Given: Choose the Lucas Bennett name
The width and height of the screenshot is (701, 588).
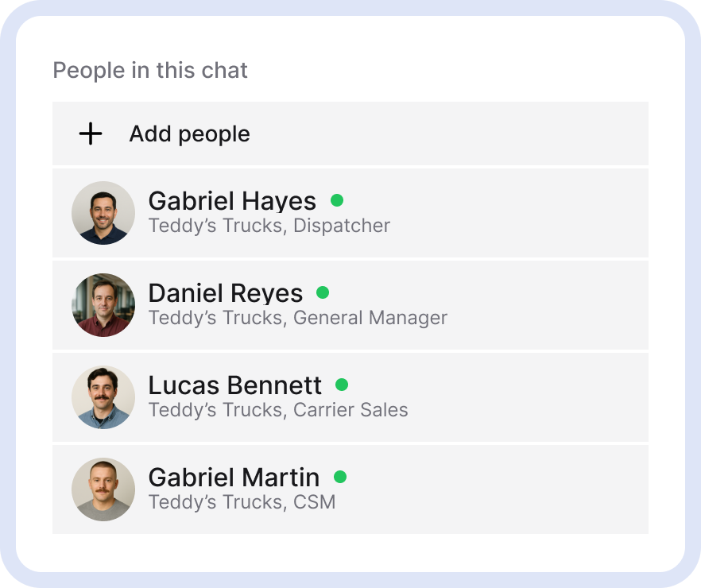Looking at the screenshot, I should click(235, 385).
